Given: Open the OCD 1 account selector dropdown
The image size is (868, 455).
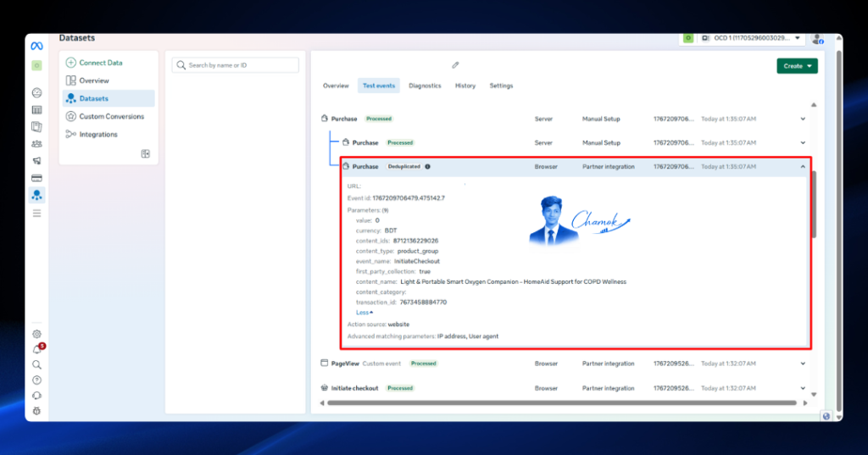Looking at the screenshot, I should pyautogui.click(x=752, y=38).
